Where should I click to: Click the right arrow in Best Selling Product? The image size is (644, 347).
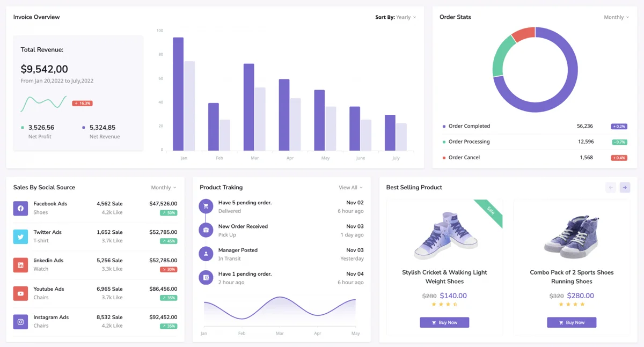pos(624,187)
